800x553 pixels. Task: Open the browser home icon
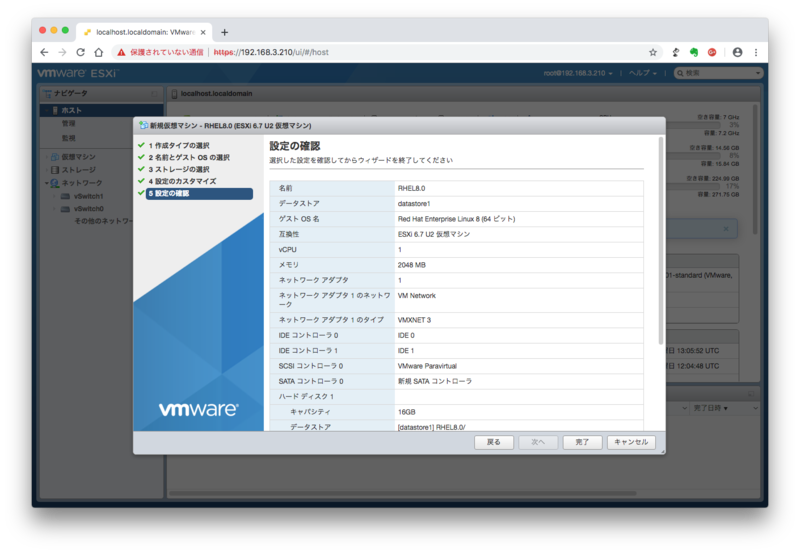(98, 52)
